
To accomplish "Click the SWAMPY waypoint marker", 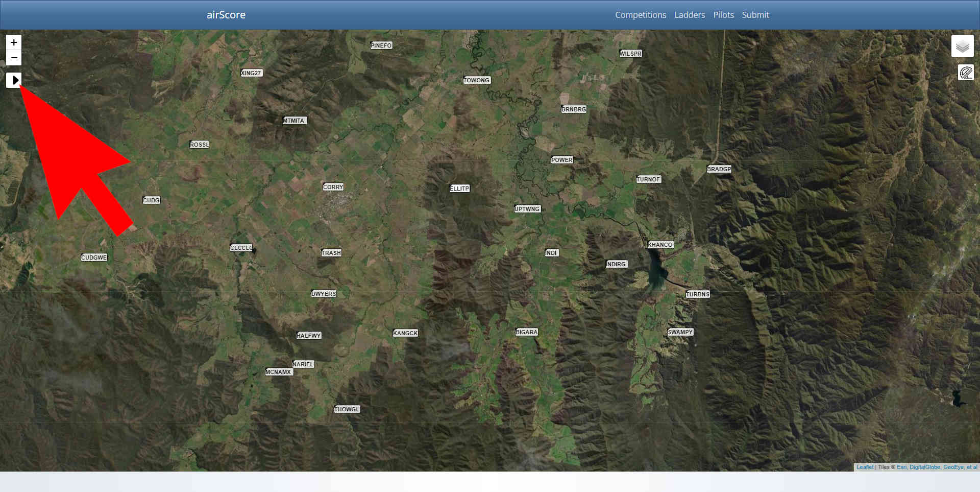I will (679, 332).
